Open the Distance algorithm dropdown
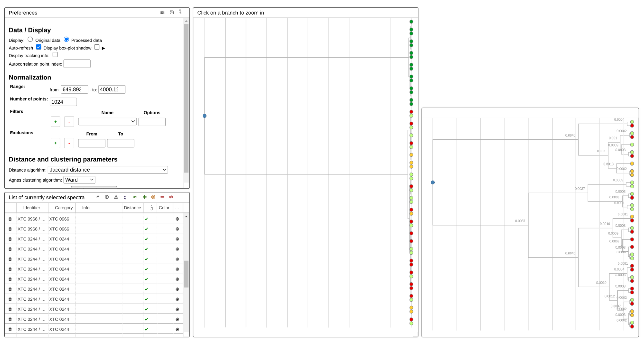The width and height of the screenshot is (644, 342). (108, 170)
